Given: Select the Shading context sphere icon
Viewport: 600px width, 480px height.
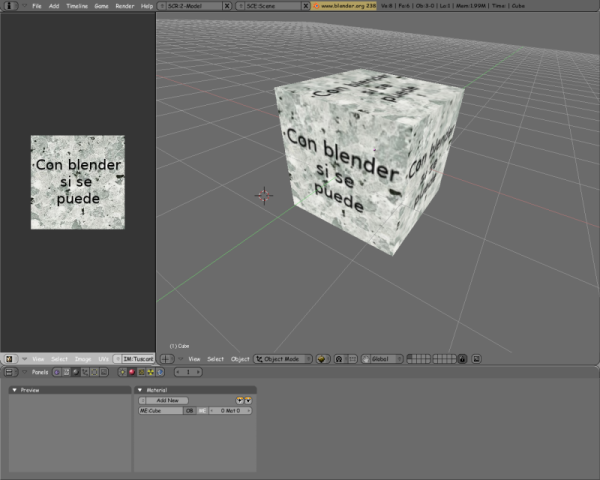Looking at the screenshot, I should pos(76,372).
